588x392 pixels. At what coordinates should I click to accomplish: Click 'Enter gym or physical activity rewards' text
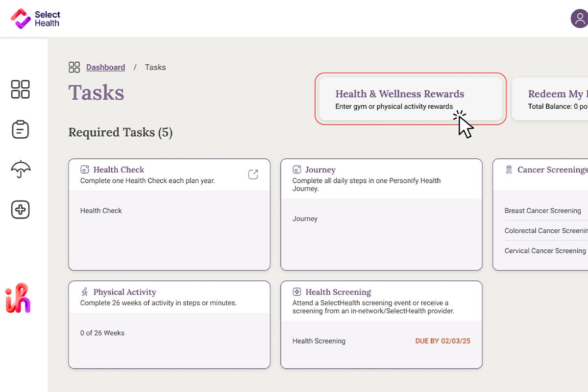click(x=394, y=106)
